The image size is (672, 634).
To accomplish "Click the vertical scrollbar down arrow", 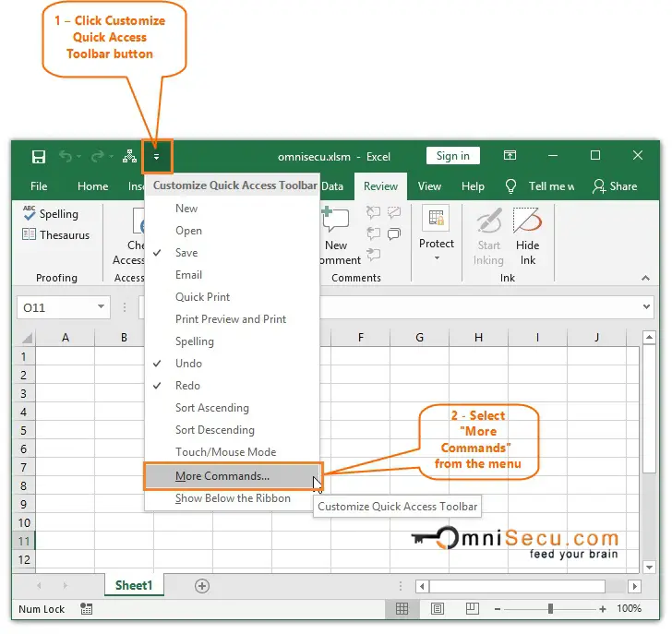I will (649, 568).
